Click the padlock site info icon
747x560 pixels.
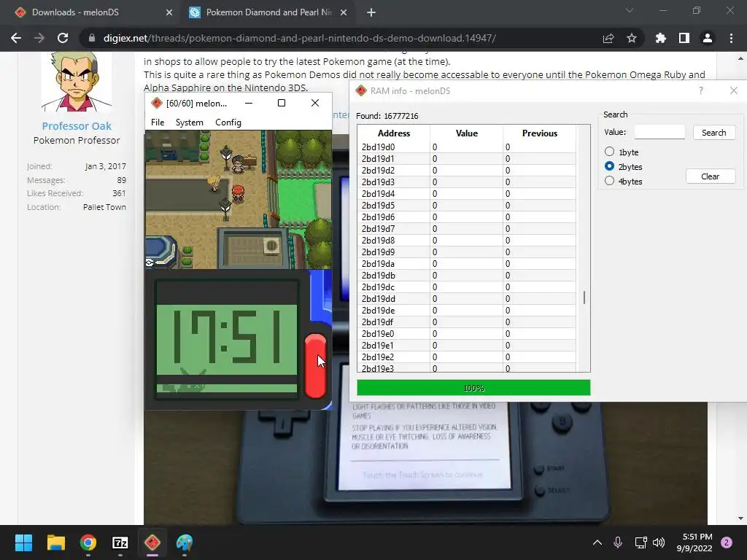point(92,38)
